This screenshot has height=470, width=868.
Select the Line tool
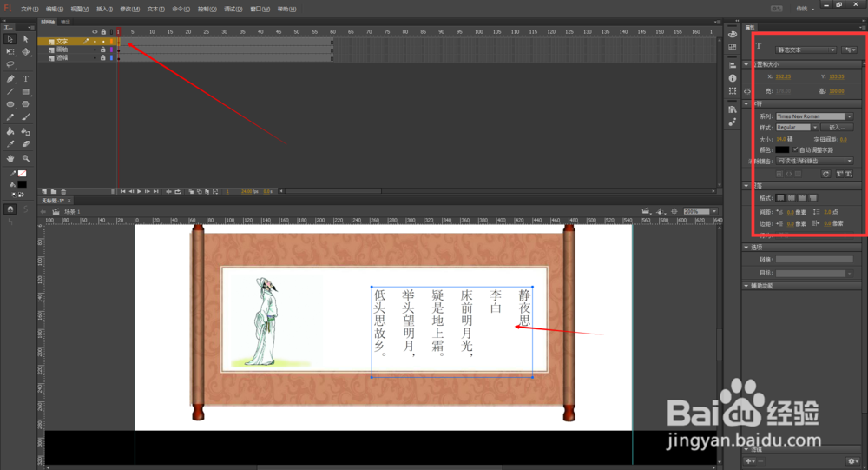coord(10,91)
